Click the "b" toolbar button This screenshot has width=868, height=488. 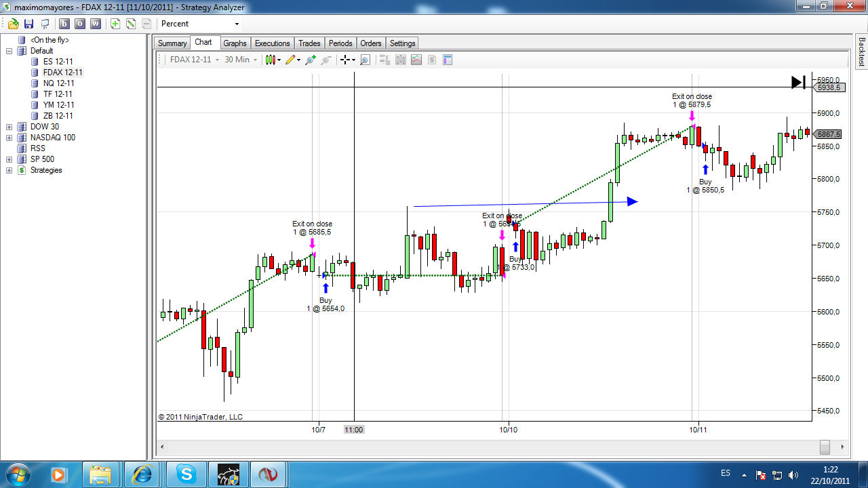pos(64,24)
